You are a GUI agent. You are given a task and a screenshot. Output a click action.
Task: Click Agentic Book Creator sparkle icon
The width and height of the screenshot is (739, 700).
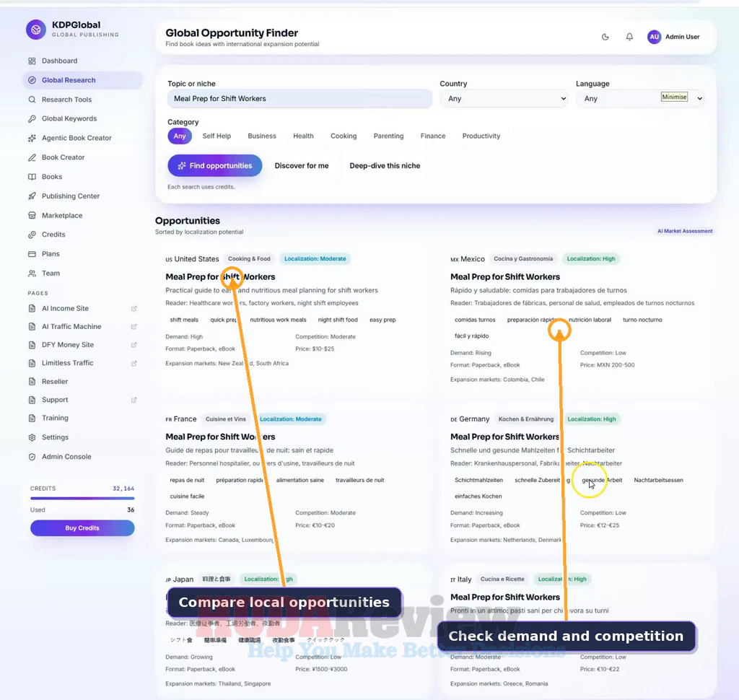coord(32,138)
